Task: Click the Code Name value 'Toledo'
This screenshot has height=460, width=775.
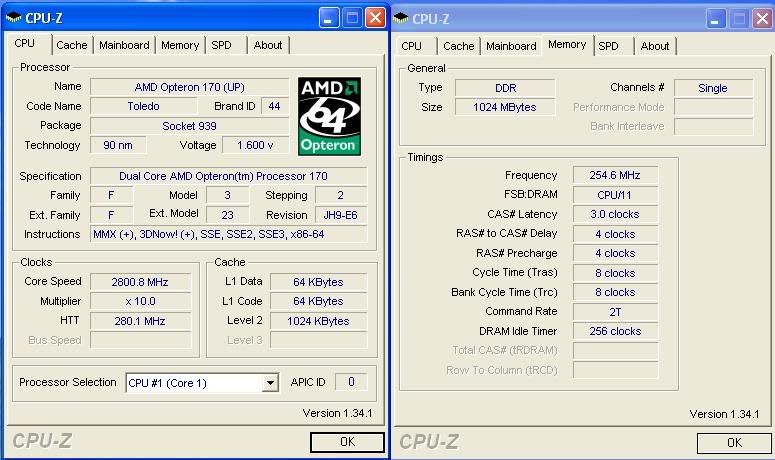Action: [x=143, y=106]
